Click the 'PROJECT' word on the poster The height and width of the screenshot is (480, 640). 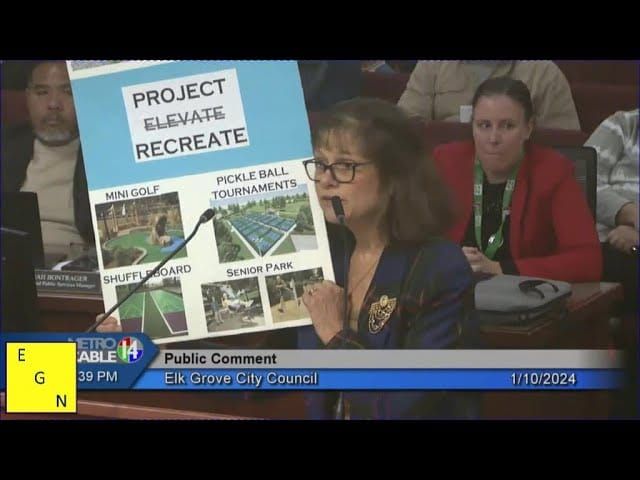179,93
